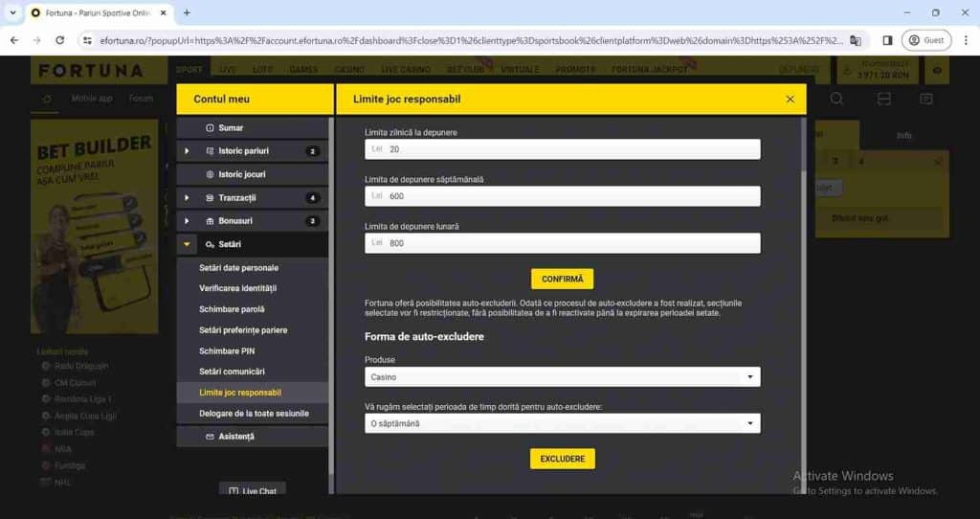Viewport: 980px width, 519px height.
Task: Click Delogare de la toate sesiunile
Action: pos(254,414)
